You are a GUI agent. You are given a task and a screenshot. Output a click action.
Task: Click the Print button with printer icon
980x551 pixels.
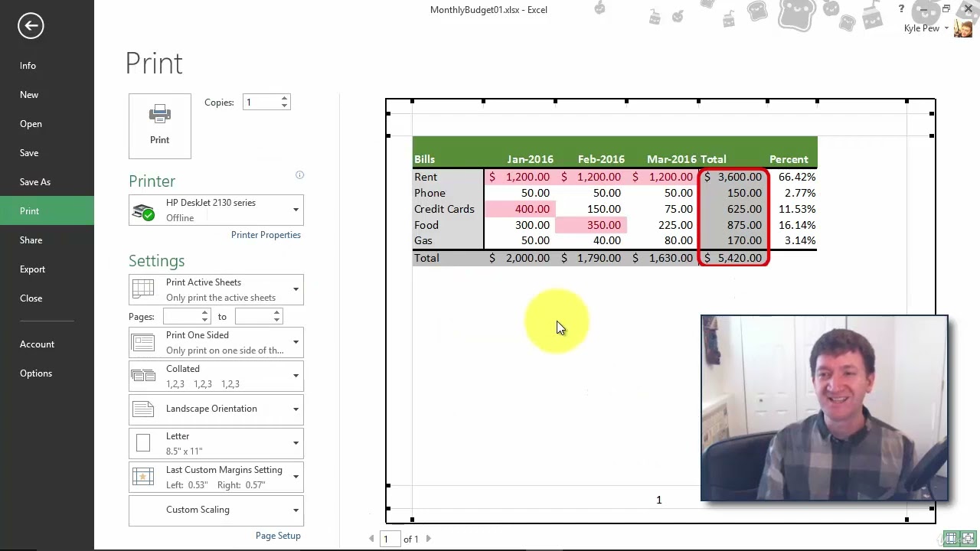(160, 126)
